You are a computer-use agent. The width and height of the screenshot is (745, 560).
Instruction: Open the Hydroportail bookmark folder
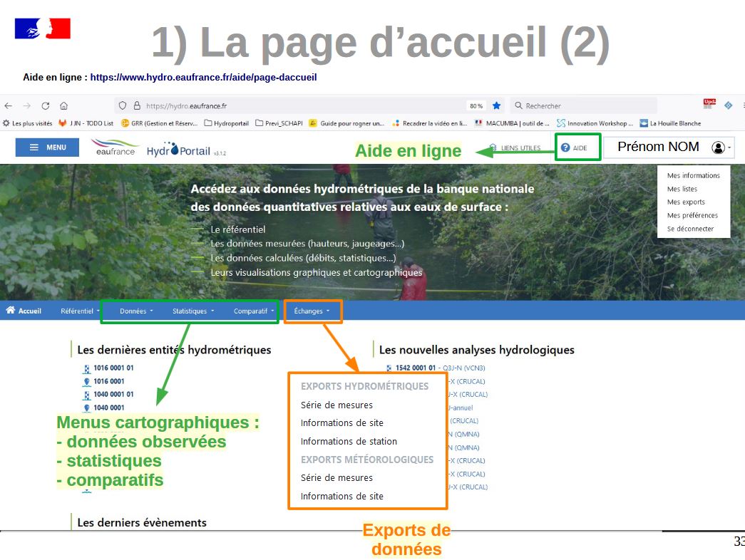[227, 123]
